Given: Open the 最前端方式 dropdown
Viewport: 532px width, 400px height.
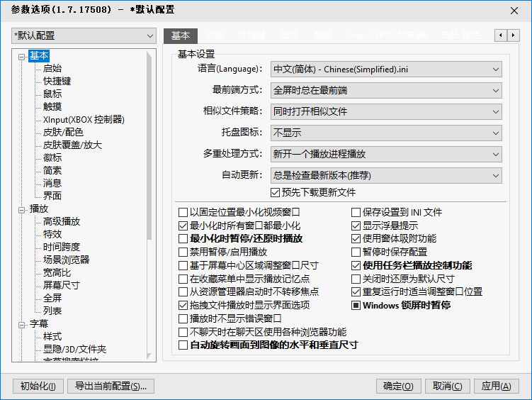Looking at the screenshot, I should [x=386, y=90].
